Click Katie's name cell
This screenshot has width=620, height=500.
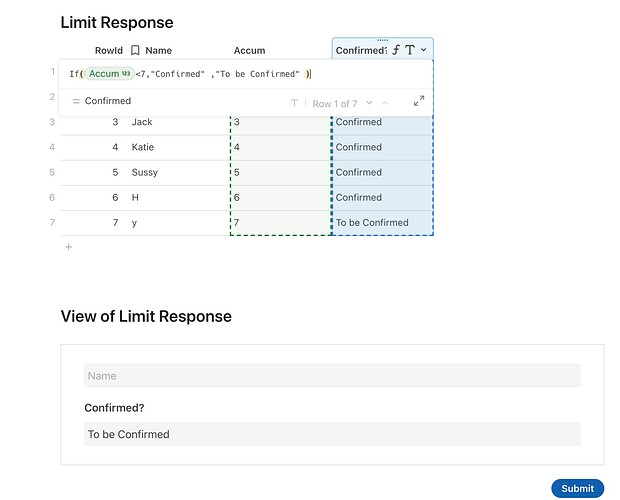click(143, 147)
